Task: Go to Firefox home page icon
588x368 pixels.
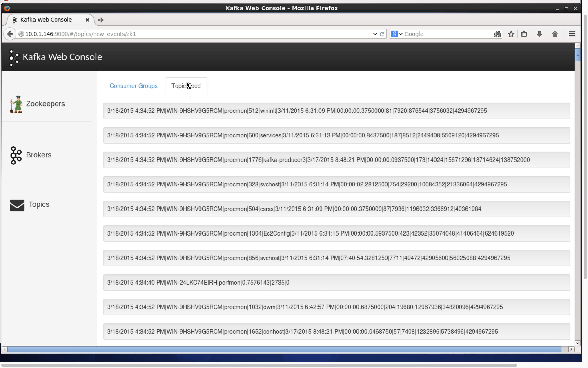Action: tap(555, 34)
